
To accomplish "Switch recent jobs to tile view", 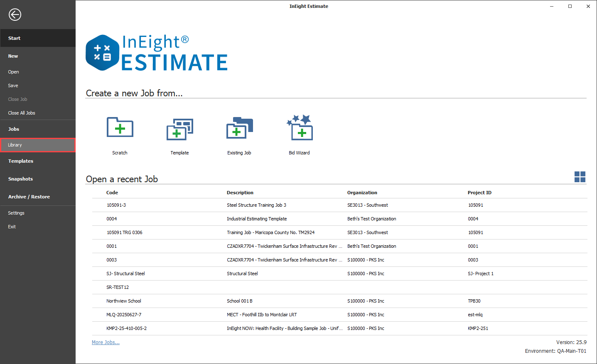I will [580, 177].
